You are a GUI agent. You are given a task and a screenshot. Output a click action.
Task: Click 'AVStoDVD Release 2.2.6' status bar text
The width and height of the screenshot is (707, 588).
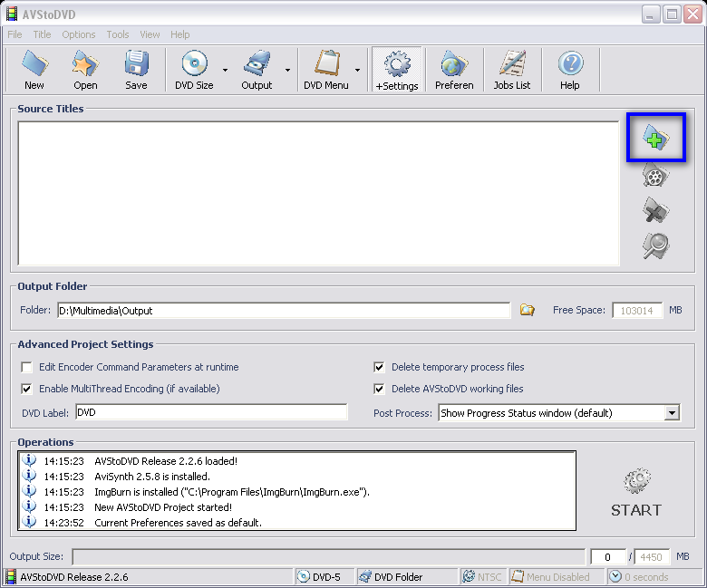[x=74, y=577]
